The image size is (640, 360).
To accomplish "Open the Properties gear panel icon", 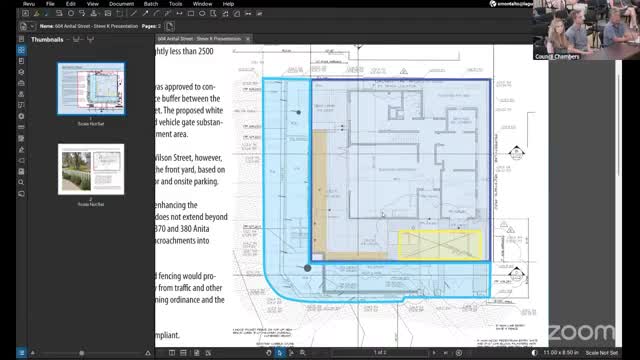I will tap(21, 116).
